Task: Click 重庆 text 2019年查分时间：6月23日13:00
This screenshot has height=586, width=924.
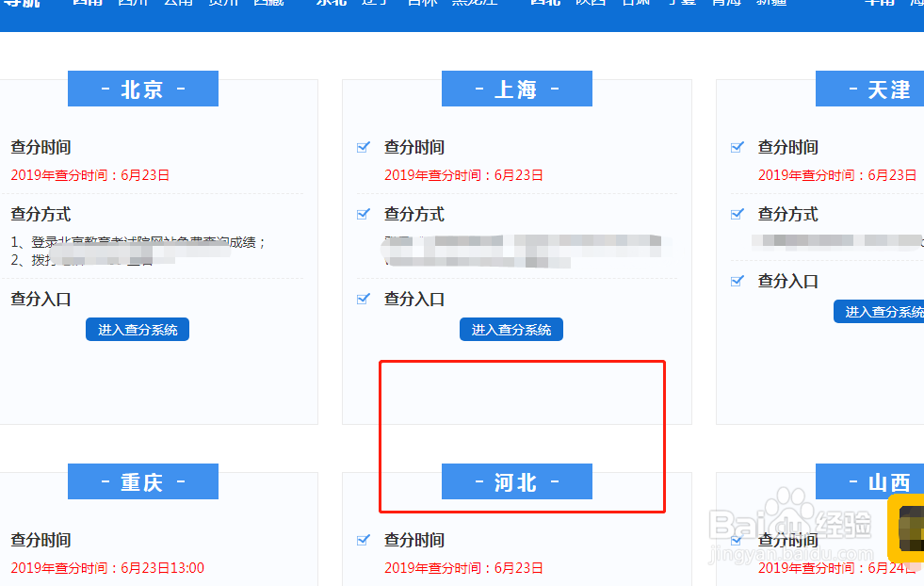Action: click(x=107, y=568)
